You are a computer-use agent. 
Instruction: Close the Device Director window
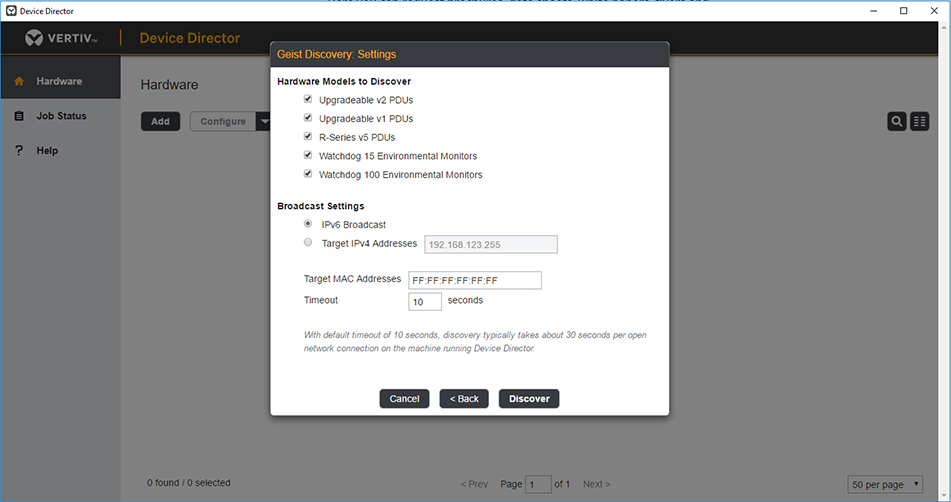pos(934,11)
